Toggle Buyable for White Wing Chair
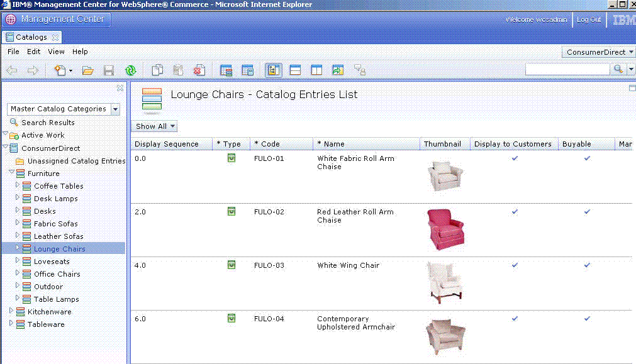Screen dimensions: 636x364 [587, 265]
